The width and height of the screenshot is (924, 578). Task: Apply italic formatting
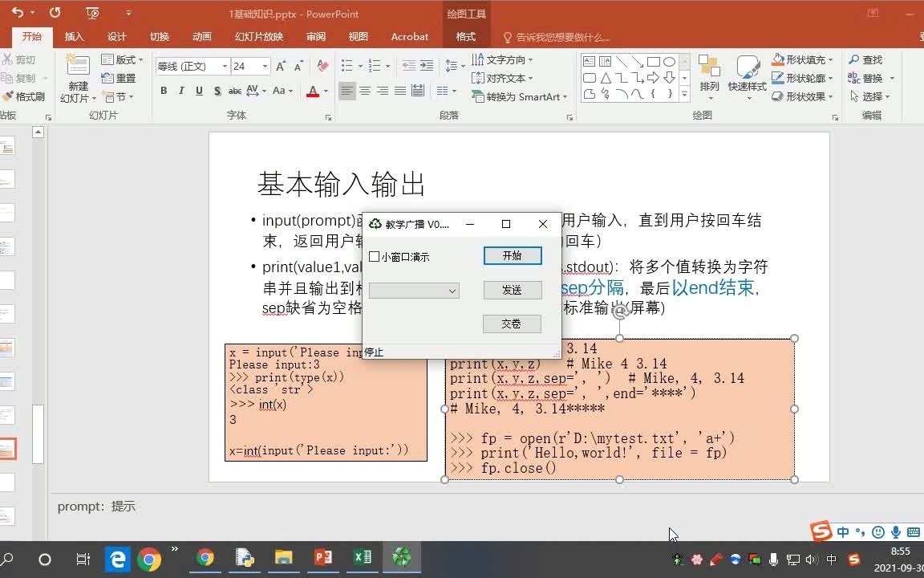[x=181, y=91]
